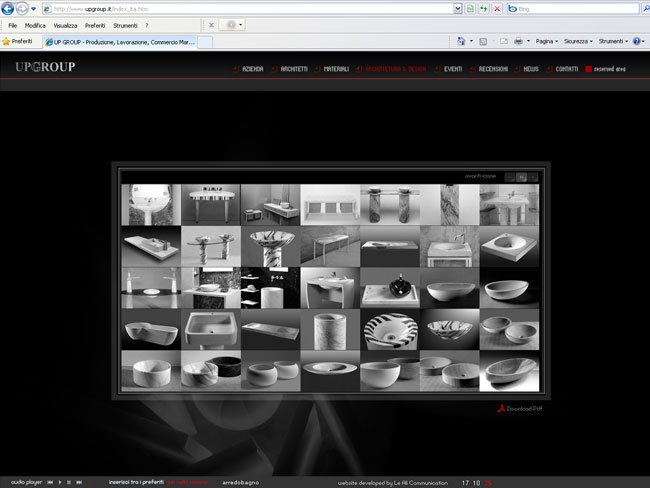The height and width of the screenshot is (488, 650).
Task: Open the red ARCHITETTURA & DESIGN link
Action: [x=395, y=69]
